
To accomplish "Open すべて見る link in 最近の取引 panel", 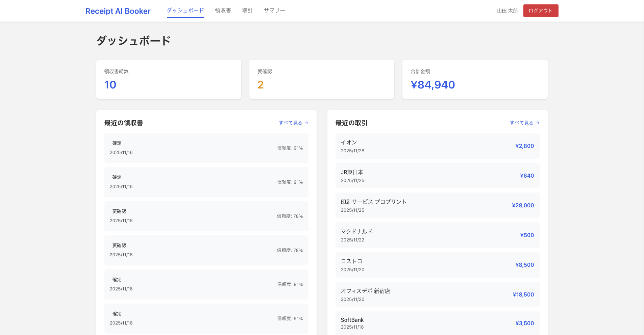I will coord(521,123).
